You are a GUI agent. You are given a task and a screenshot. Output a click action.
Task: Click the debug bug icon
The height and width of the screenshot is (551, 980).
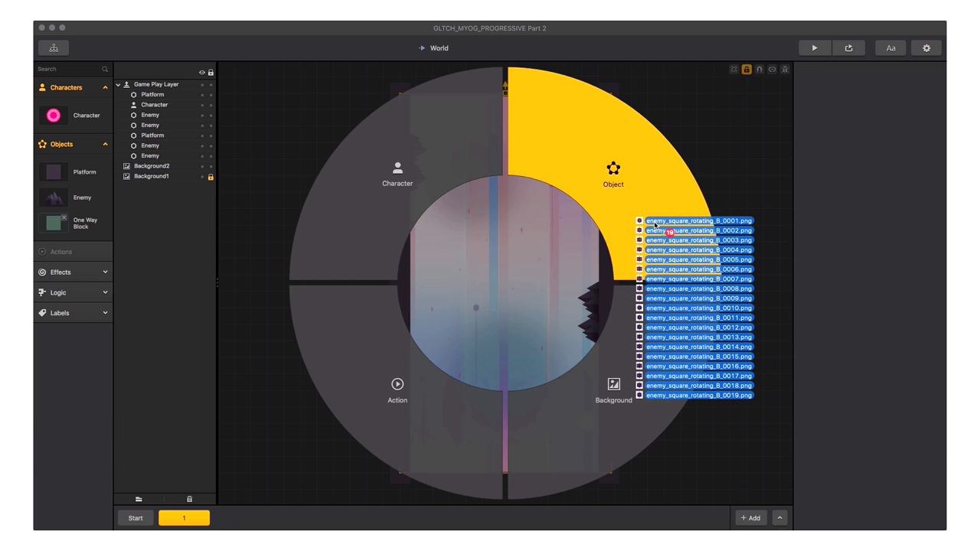[785, 70]
